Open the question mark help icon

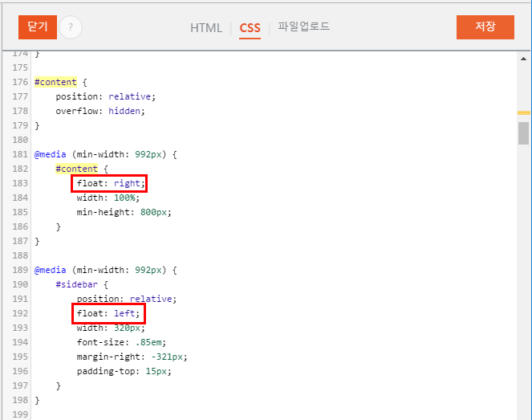[71, 27]
